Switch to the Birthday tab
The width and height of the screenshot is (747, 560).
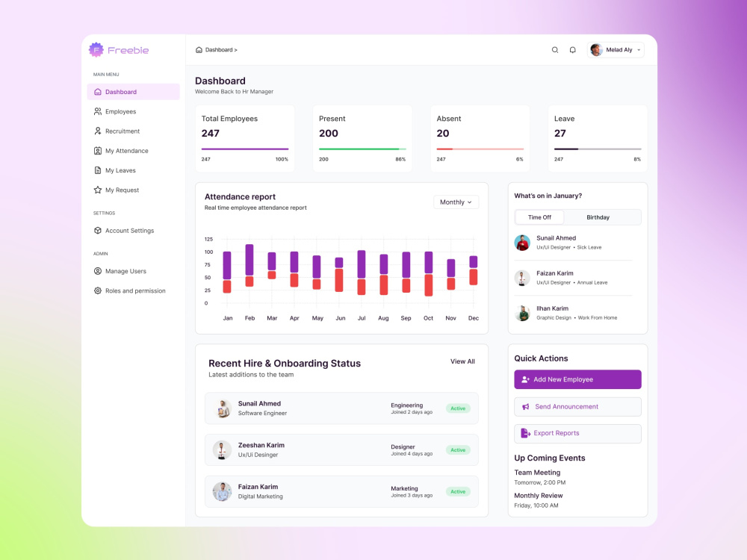pyautogui.click(x=598, y=217)
